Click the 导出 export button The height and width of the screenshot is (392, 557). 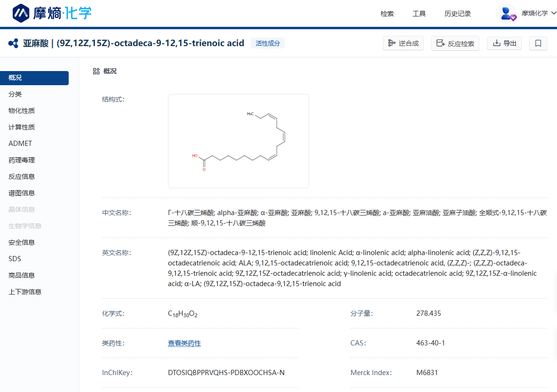(504, 43)
